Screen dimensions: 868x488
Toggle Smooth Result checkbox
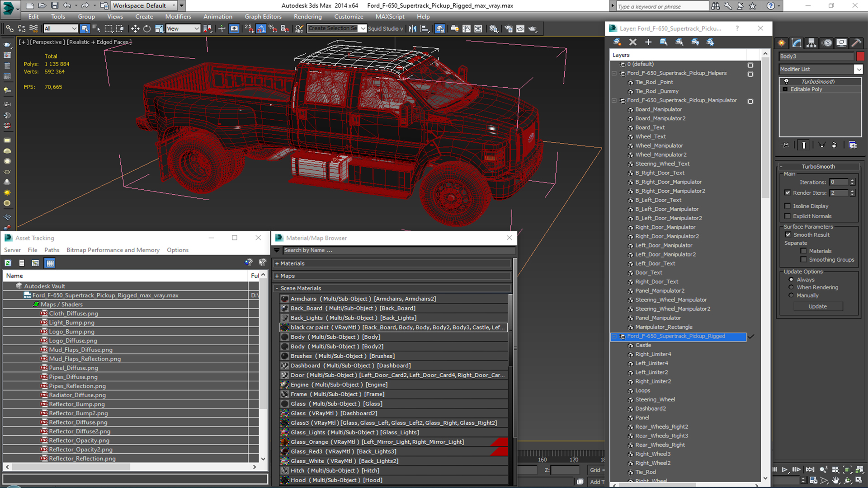point(788,235)
